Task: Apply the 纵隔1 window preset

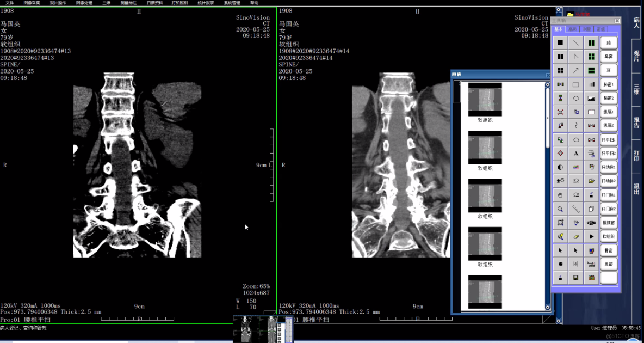Action: coord(609,112)
